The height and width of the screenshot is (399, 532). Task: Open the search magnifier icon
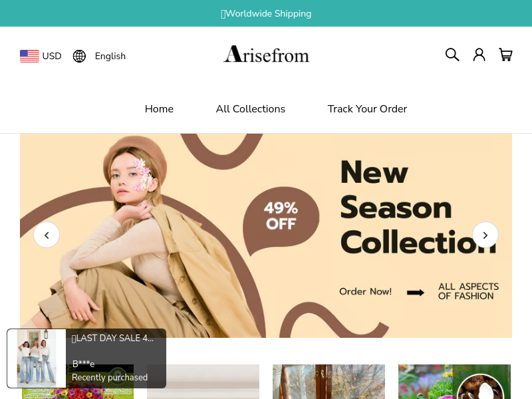click(x=452, y=55)
